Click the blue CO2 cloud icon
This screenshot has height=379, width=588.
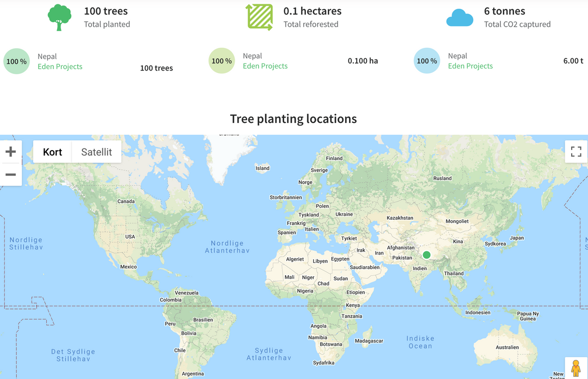[x=460, y=17]
